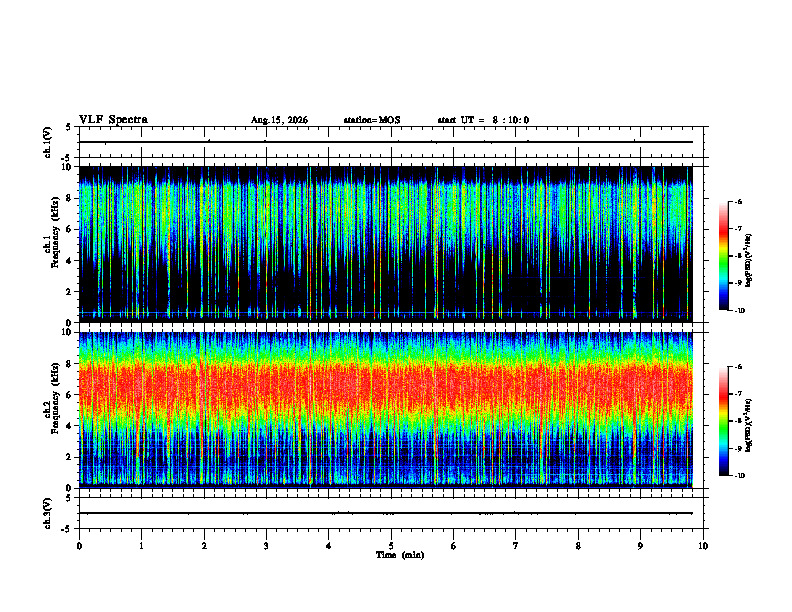Click the ch.2 spectrogram color scale bar
The image size is (792, 612).
click(x=723, y=421)
